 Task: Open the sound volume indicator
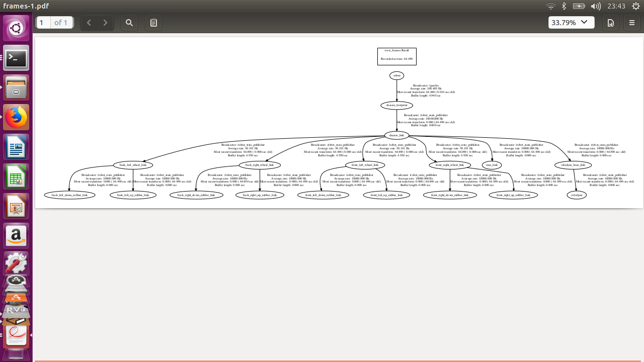tap(596, 6)
